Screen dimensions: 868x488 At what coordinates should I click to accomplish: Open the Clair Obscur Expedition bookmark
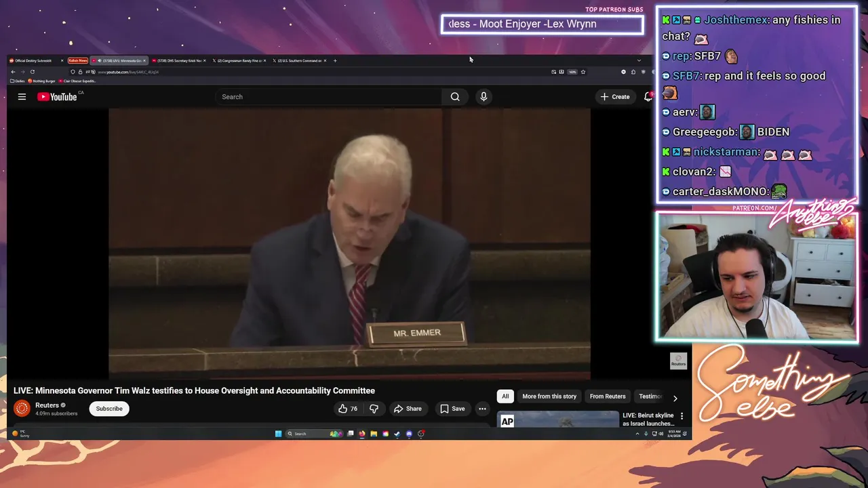(77, 81)
